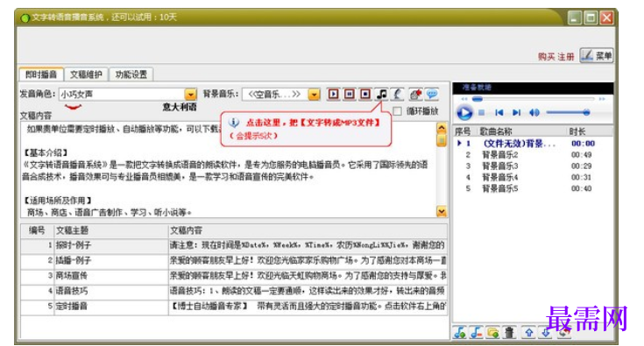Screen dimensions: 644x346
Task: Select the 商场宣传 script row
Action: [234, 276]
